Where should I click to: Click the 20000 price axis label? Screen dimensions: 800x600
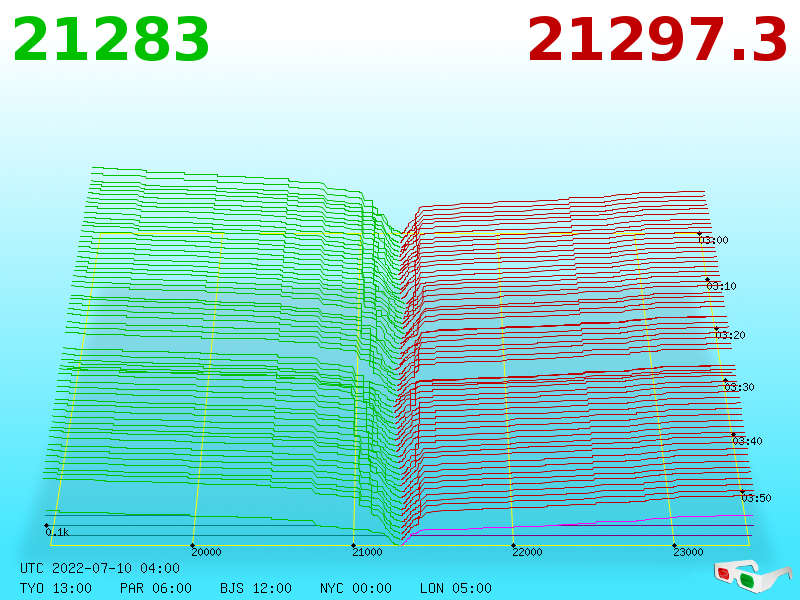206,552
